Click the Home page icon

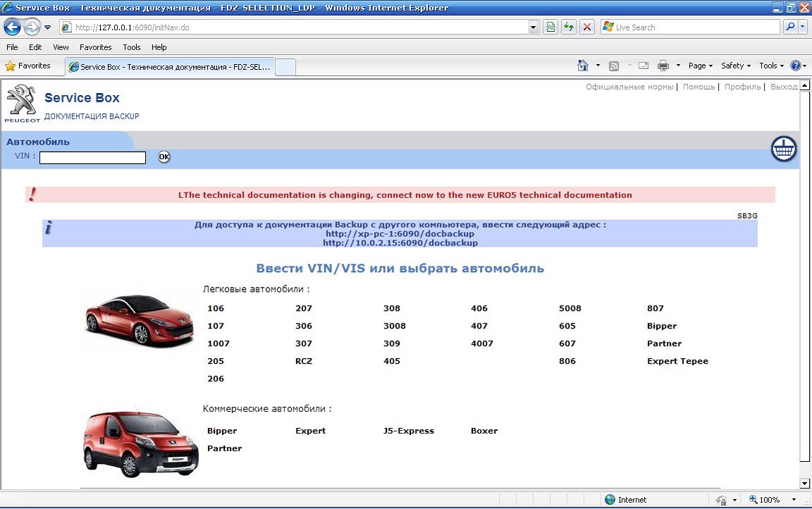(x=583, y=66)
